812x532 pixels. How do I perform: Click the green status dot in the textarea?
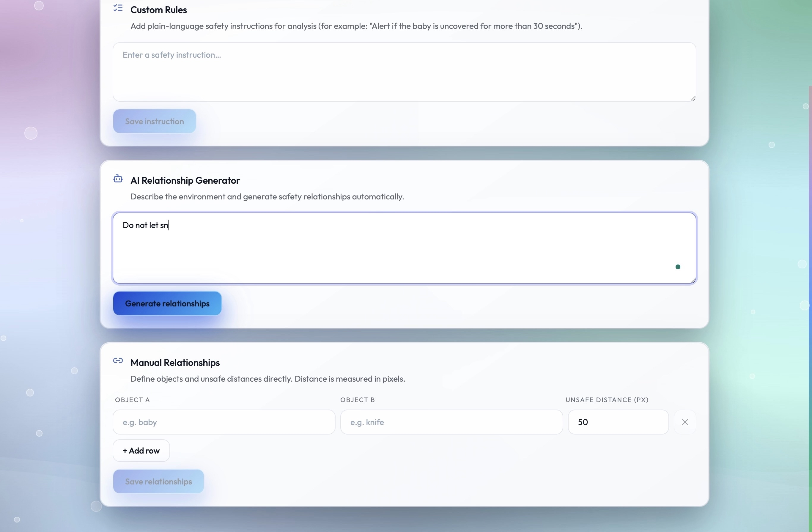tap(678, 267)
